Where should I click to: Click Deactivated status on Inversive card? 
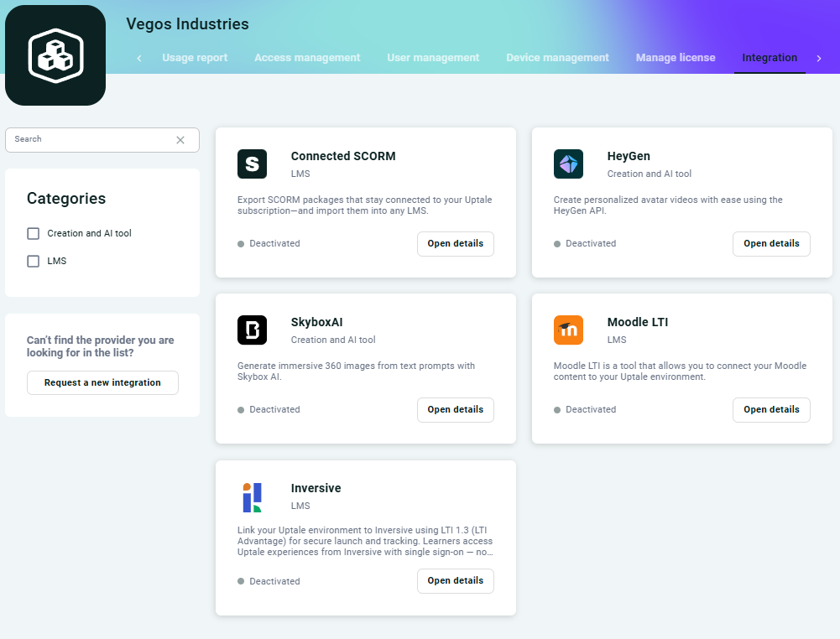point(269,581)
